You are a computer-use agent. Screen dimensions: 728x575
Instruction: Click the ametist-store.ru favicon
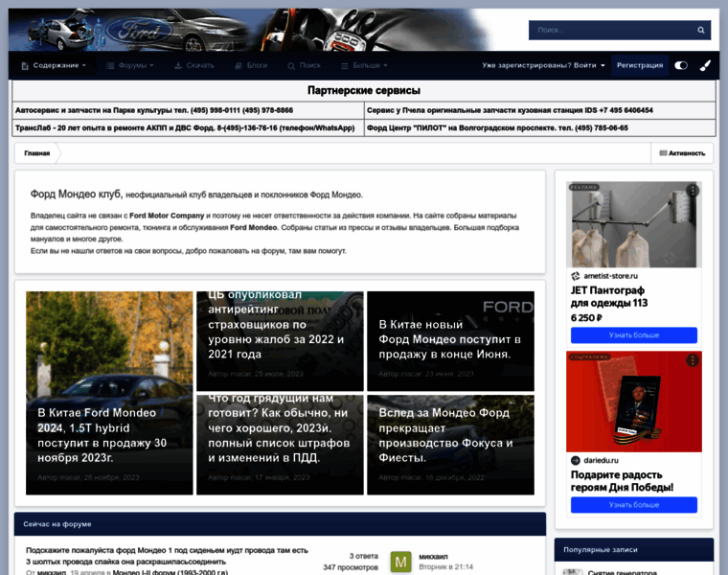pos(576,276)
